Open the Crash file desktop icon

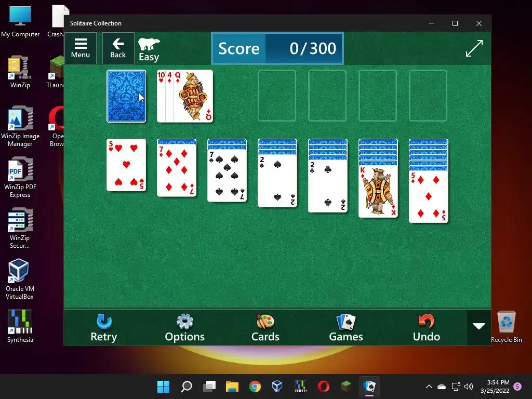tap(56, 22)
